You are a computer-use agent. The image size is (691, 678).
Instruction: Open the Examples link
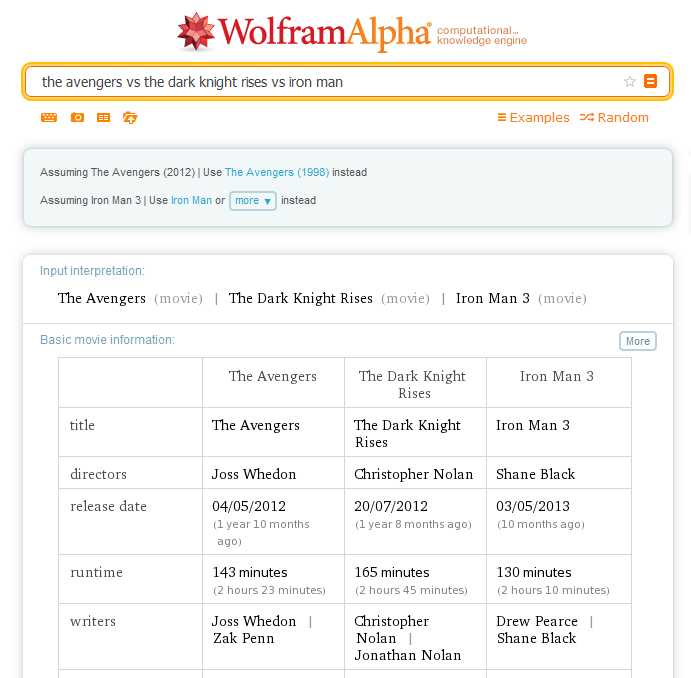(x=533, y=118)
